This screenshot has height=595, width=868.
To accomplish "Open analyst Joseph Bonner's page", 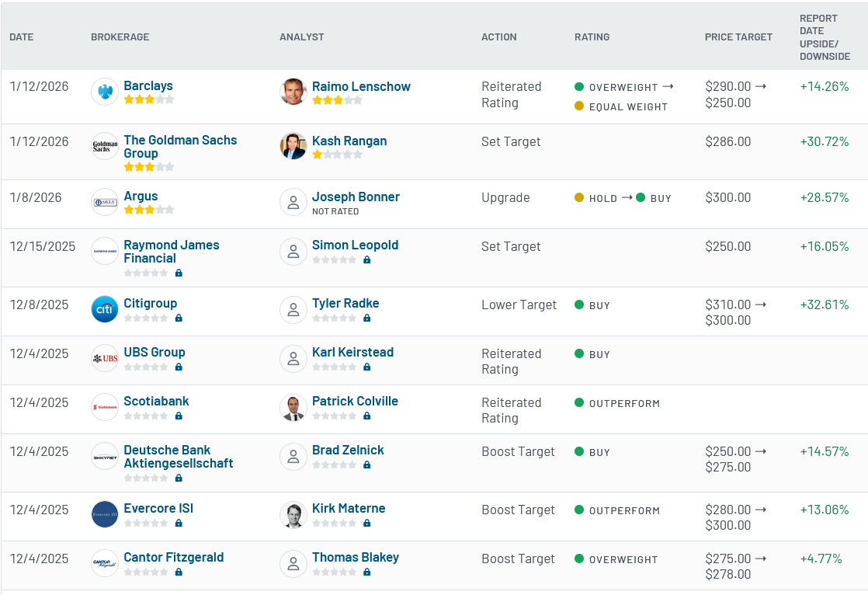I will point(356,197).
